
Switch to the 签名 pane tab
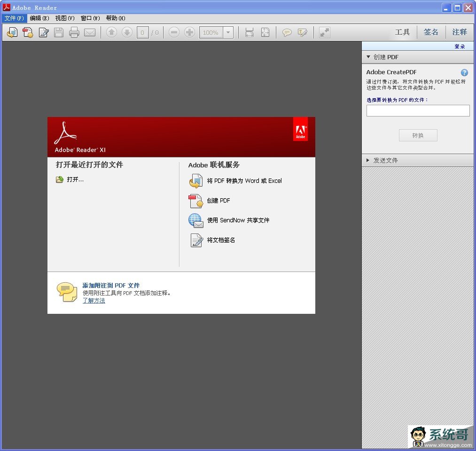point(431,32)
